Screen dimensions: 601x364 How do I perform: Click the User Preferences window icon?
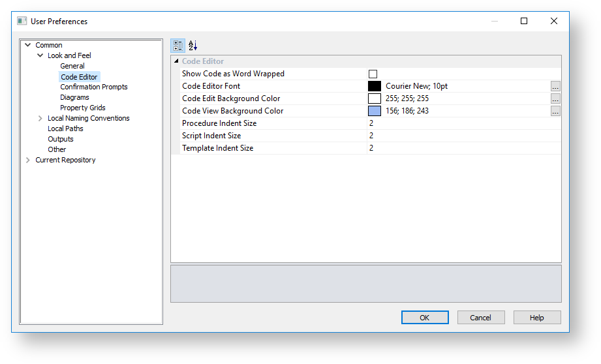tap(22, 21)
